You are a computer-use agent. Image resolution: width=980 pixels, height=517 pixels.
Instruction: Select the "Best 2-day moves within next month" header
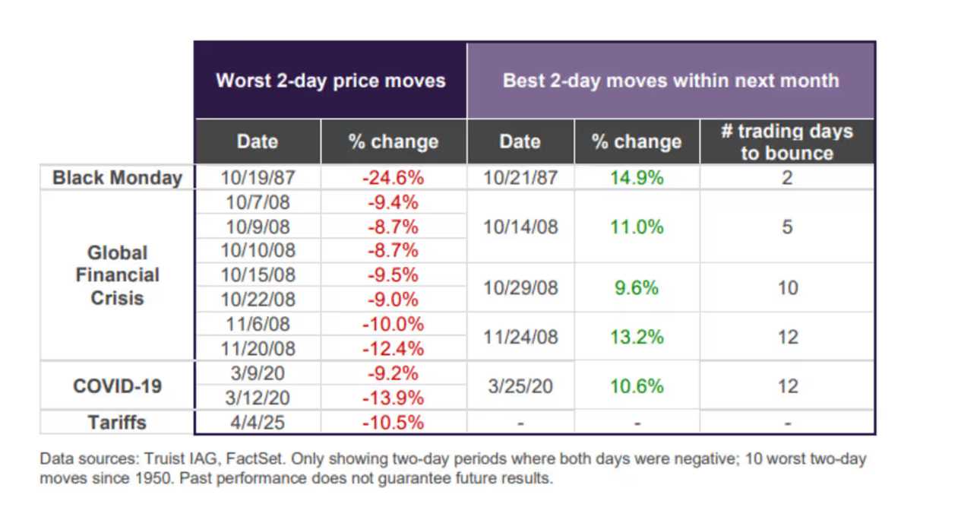[x=671, y=81]
